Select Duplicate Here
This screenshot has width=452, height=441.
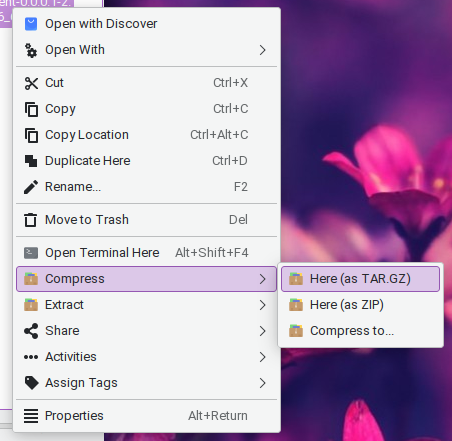click(x=146, y=161)
